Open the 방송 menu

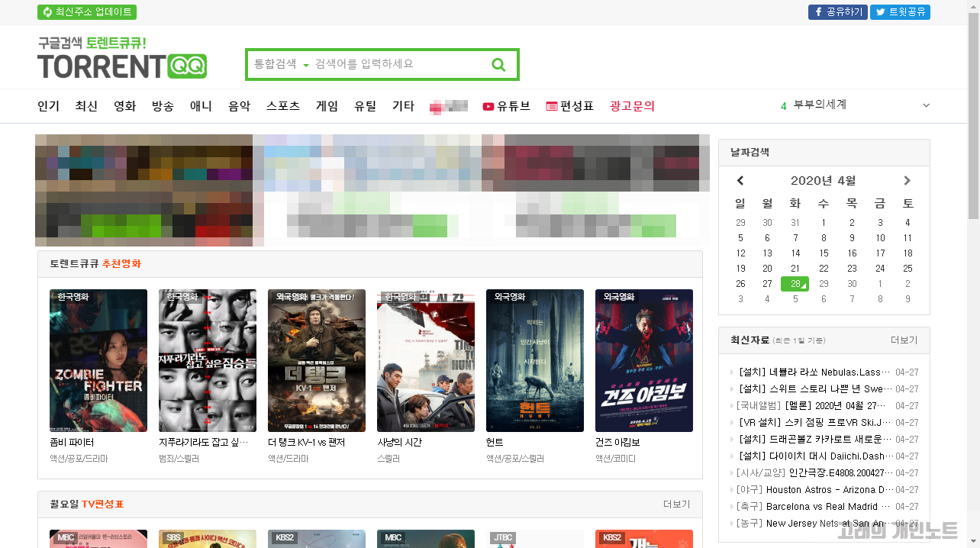pyautogui.click(x=163, y=106)
